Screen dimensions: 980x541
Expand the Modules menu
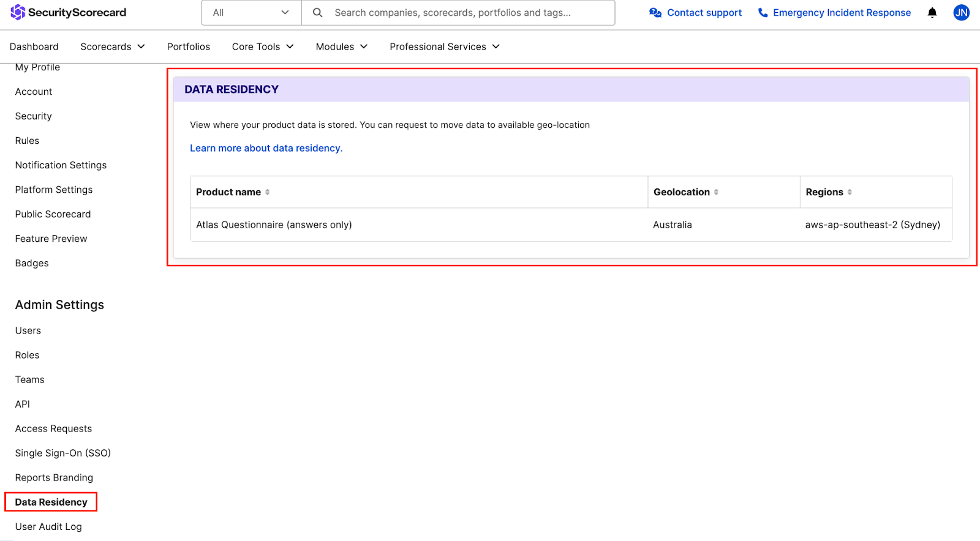[x=342, y=47]
